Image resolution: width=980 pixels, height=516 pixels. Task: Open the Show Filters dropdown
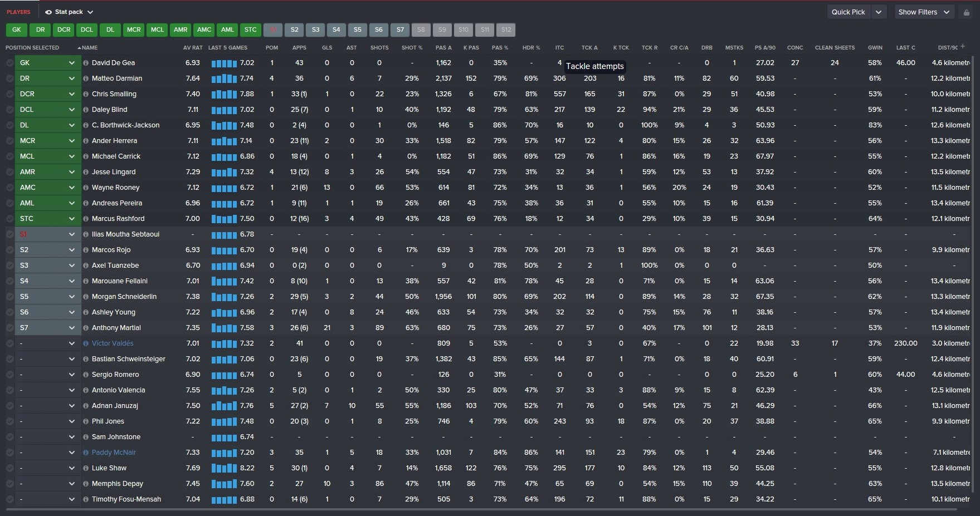tap(924, 12)
